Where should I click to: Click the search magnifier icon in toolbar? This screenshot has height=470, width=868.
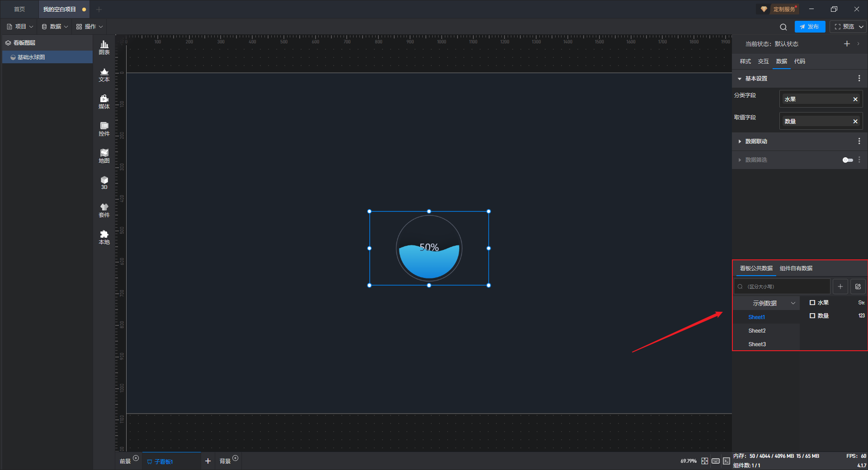[783, 27]
